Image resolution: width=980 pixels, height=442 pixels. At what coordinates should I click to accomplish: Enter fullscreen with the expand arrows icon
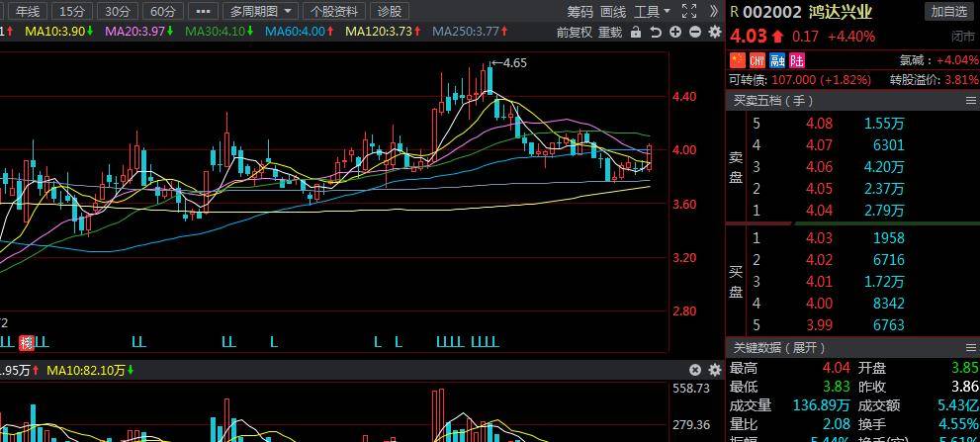(x=690, y=11)
